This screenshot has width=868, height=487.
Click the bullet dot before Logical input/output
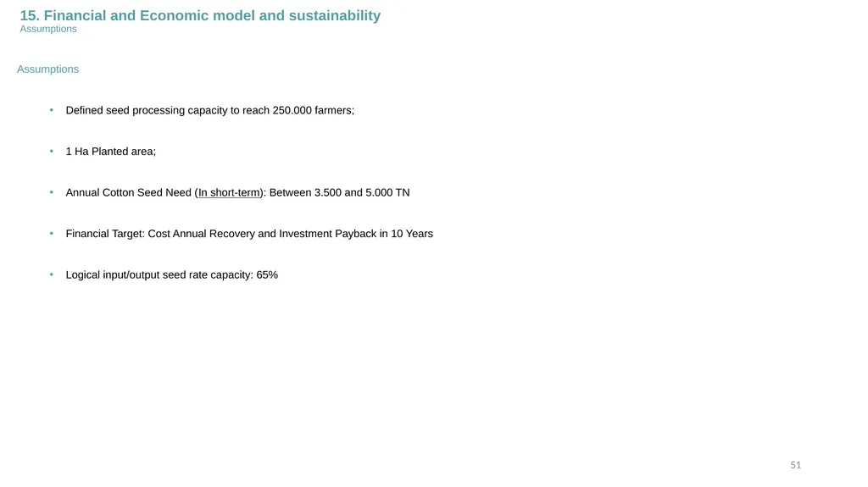52,274
